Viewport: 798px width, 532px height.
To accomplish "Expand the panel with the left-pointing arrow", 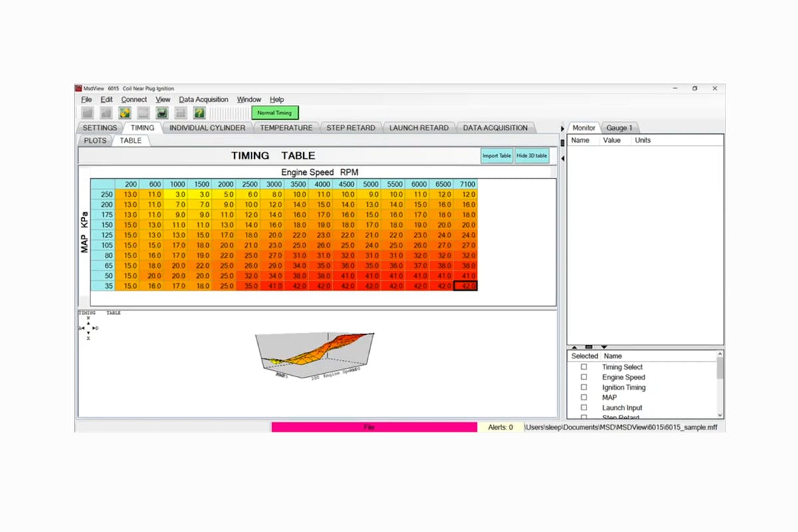I will coord(563,158).
